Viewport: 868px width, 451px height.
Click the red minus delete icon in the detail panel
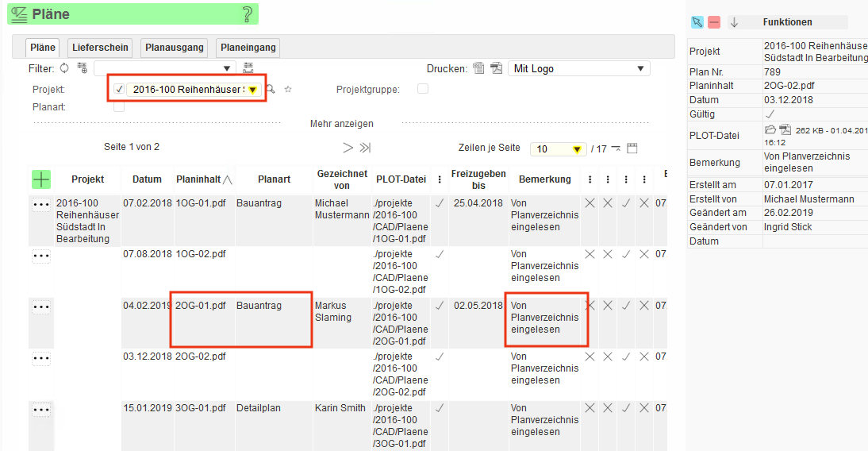tap(714, 22)
